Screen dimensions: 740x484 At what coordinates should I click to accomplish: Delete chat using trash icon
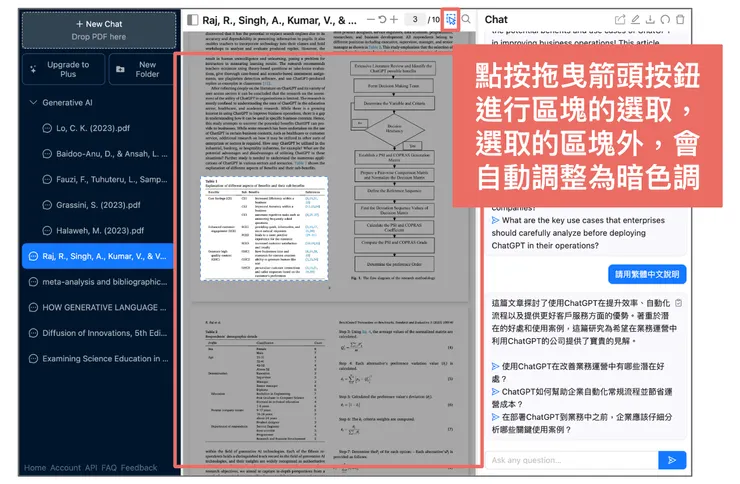(x=680, y=19)
